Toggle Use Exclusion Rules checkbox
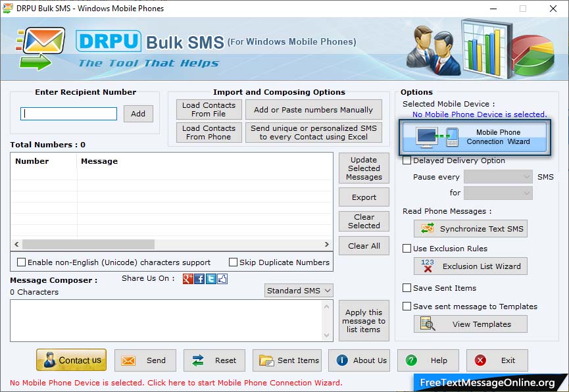Screen dimensions: 569x392 (x=407, y=248)
